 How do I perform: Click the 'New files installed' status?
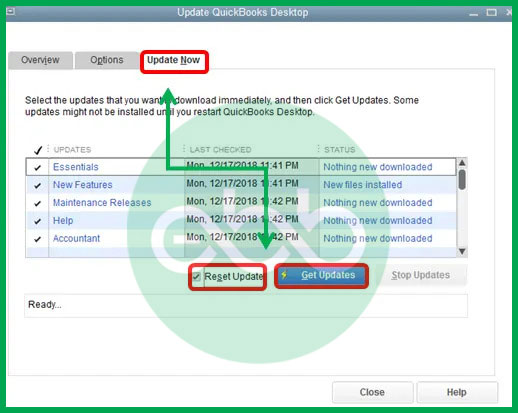pos(363,185)
